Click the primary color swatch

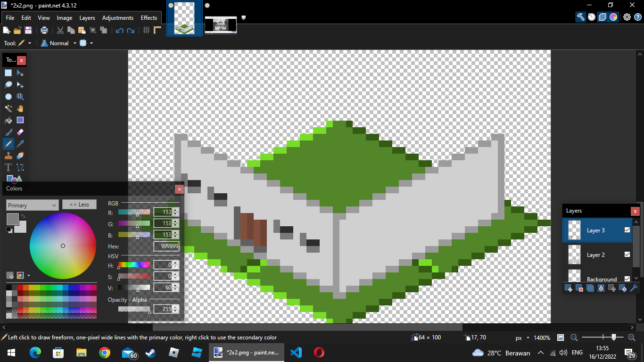12,219
